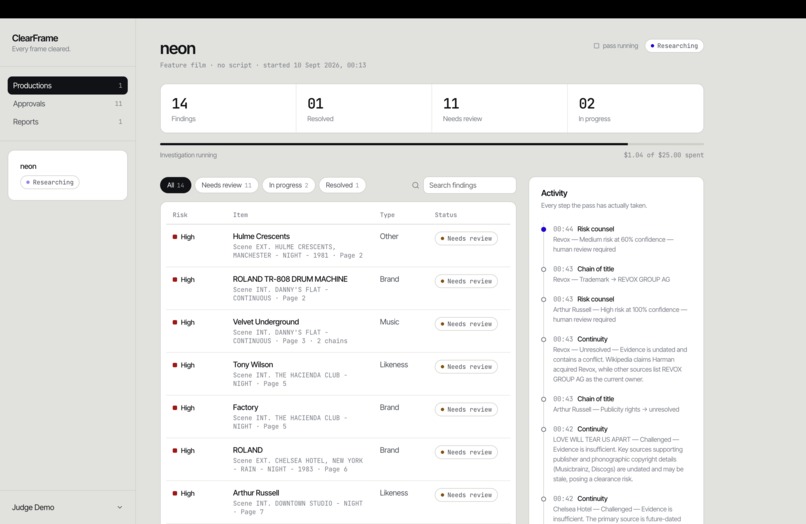Click the Likeness type for Tony Wilson

click(x=394, y=365)
